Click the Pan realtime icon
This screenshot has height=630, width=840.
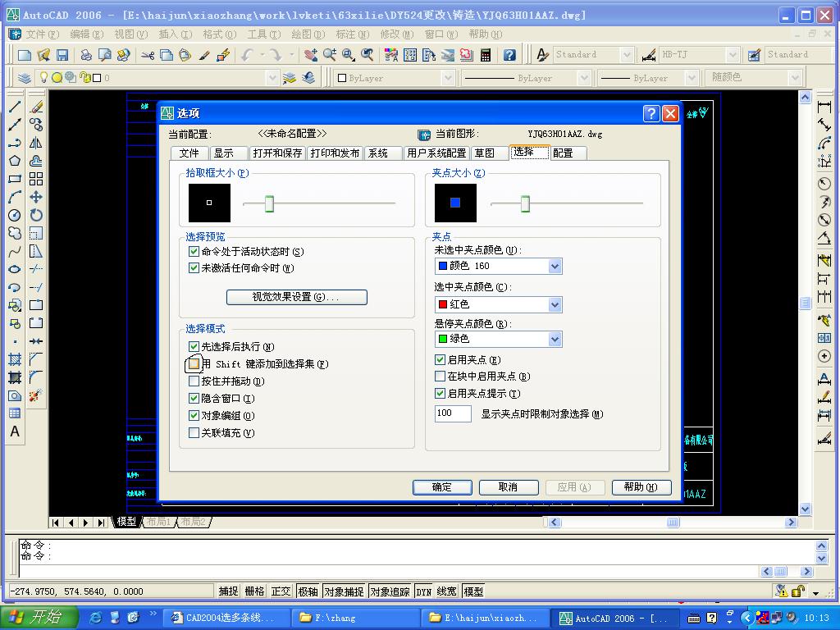(311, 55)
